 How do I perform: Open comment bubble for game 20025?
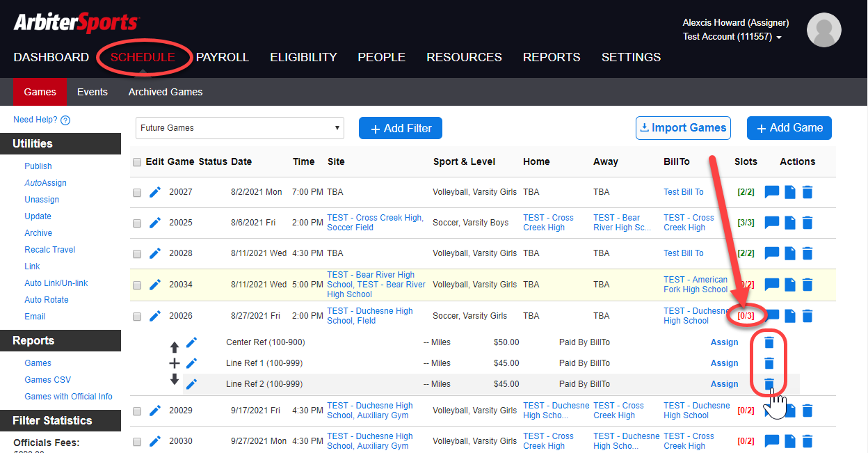click(772, 223)
